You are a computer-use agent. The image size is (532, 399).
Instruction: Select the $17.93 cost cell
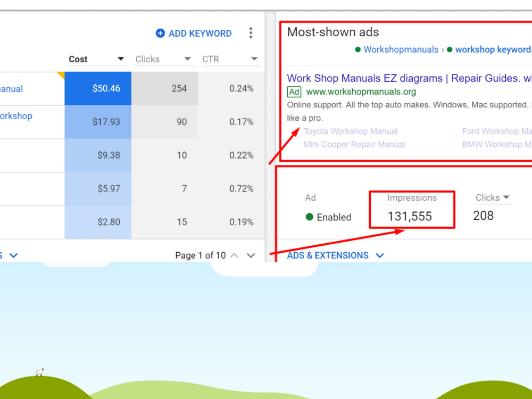point(98,122)
